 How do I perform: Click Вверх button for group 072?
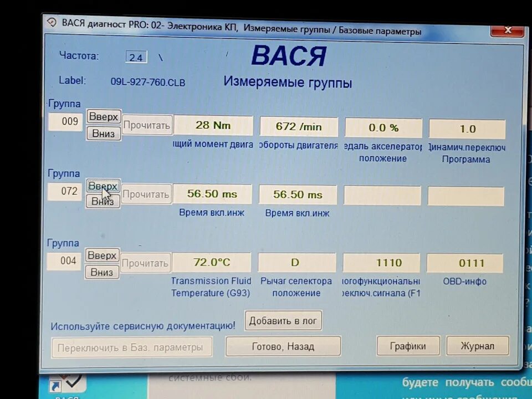(103, 186)
